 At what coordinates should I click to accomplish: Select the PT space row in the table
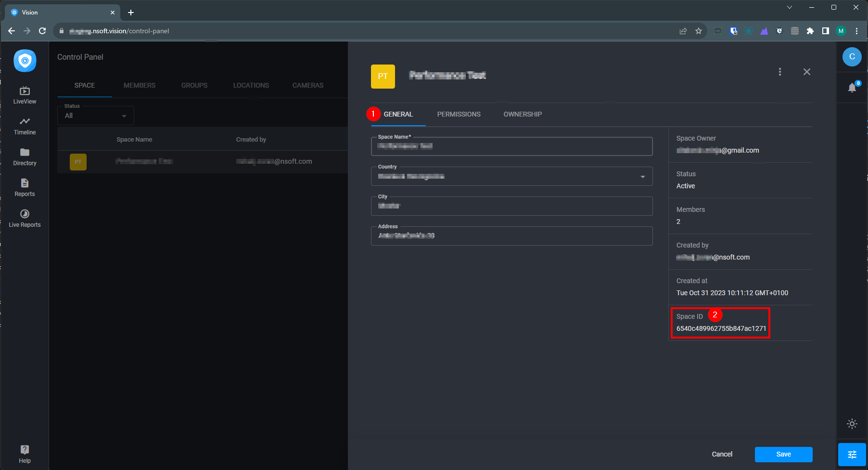(x=203, y=162)
